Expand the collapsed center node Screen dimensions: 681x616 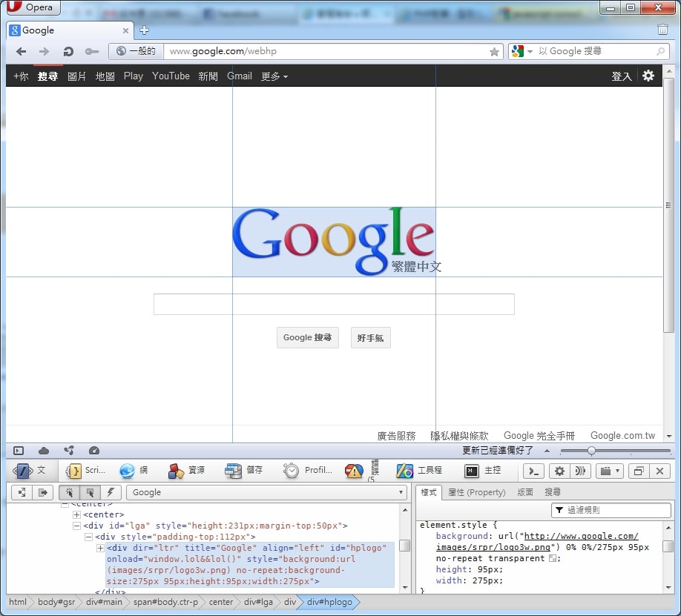pyautogui.click(x=77, y=515)
